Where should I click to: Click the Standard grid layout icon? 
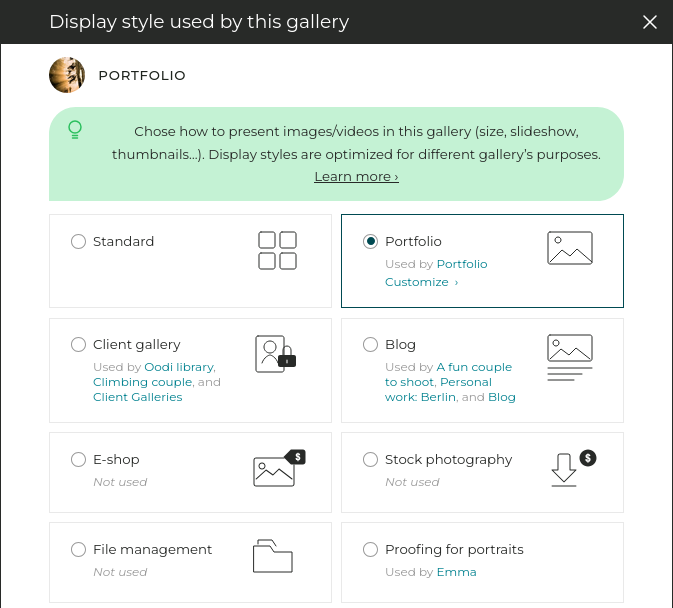[x=277, y=250]
